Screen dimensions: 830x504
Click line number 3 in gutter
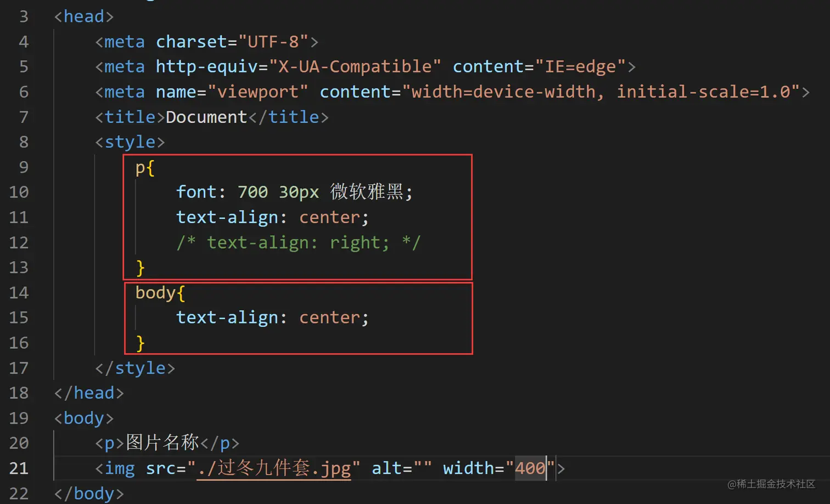point(24,16)
